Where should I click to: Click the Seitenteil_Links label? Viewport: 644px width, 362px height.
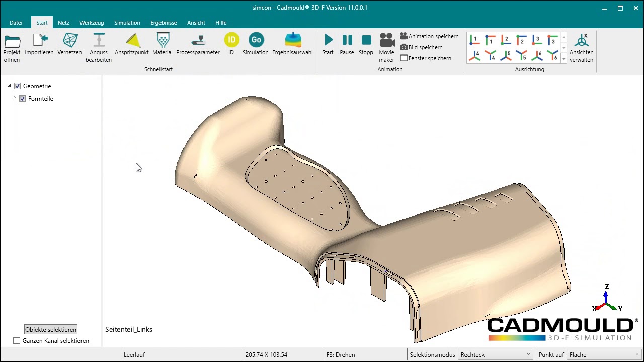point(129,329)
